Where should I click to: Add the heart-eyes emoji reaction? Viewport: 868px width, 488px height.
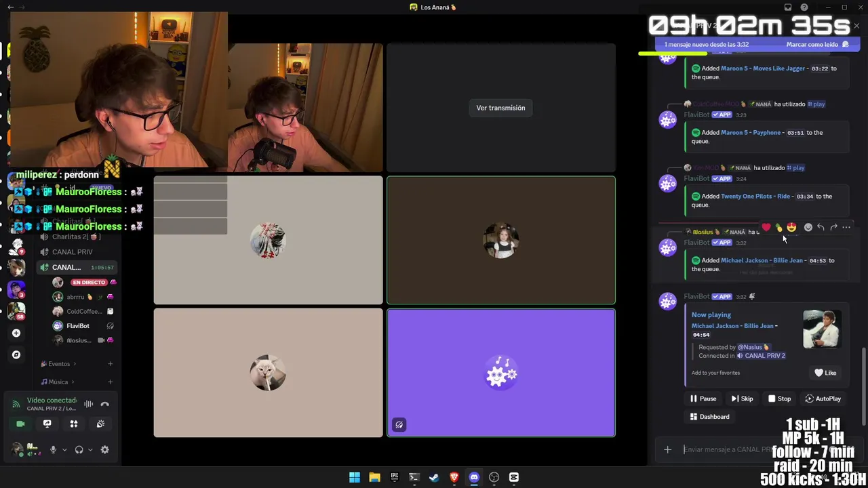(x=791, y=228)
